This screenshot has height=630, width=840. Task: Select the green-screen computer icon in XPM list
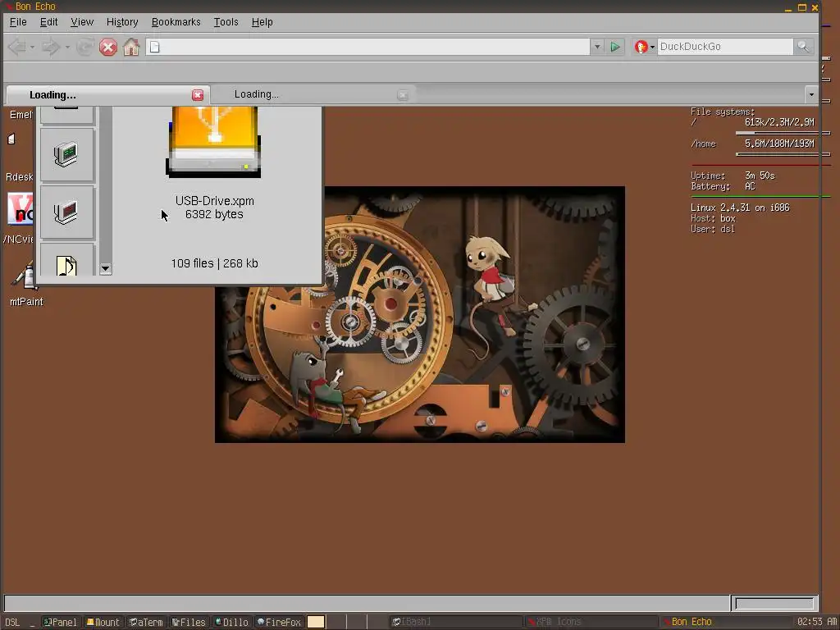(x=67, y=154)
